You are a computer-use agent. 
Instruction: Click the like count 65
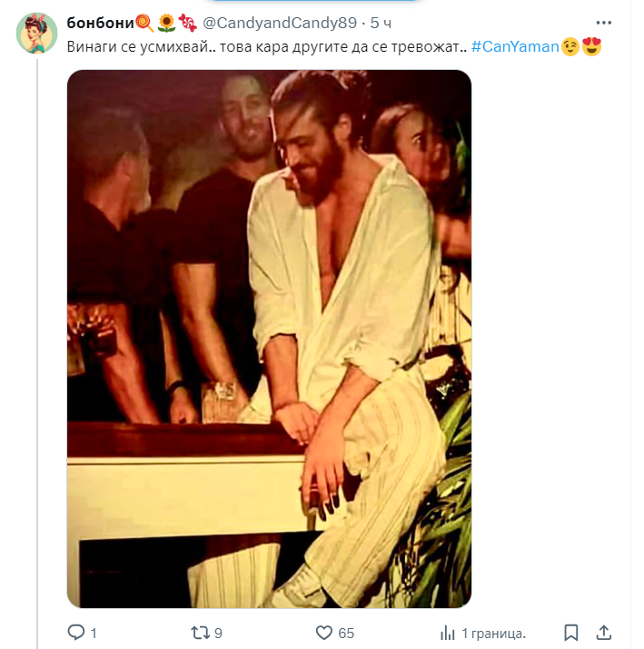tap(345, 633)
